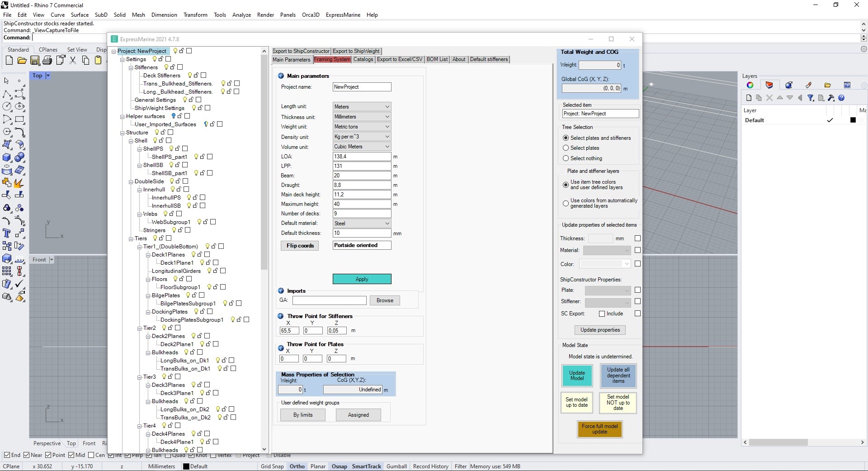Open the Layers panel tab icon
The width and height of the screenshot is (868, 471).
(769, 85)
